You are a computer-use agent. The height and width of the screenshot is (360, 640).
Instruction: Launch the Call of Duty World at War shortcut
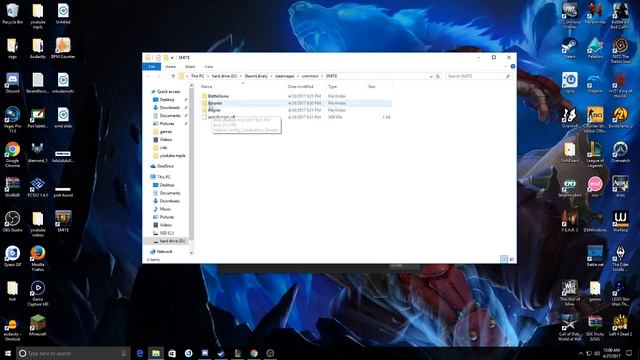[569, 328]
